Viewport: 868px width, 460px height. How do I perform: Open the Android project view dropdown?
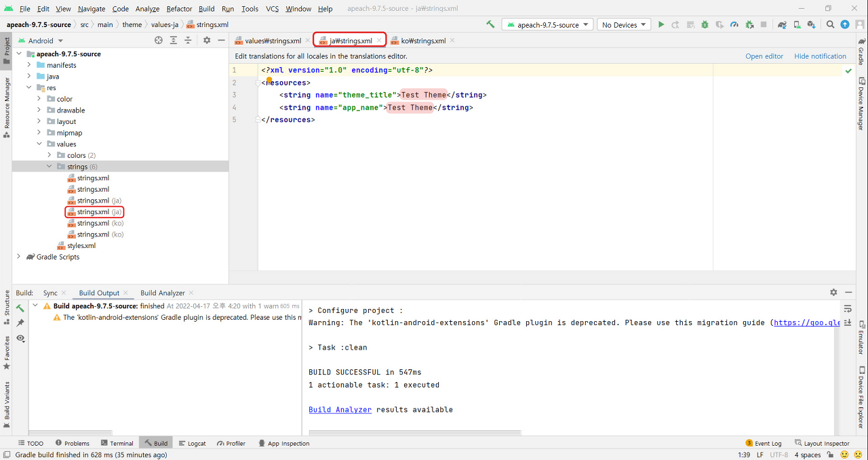coord(40,41)
